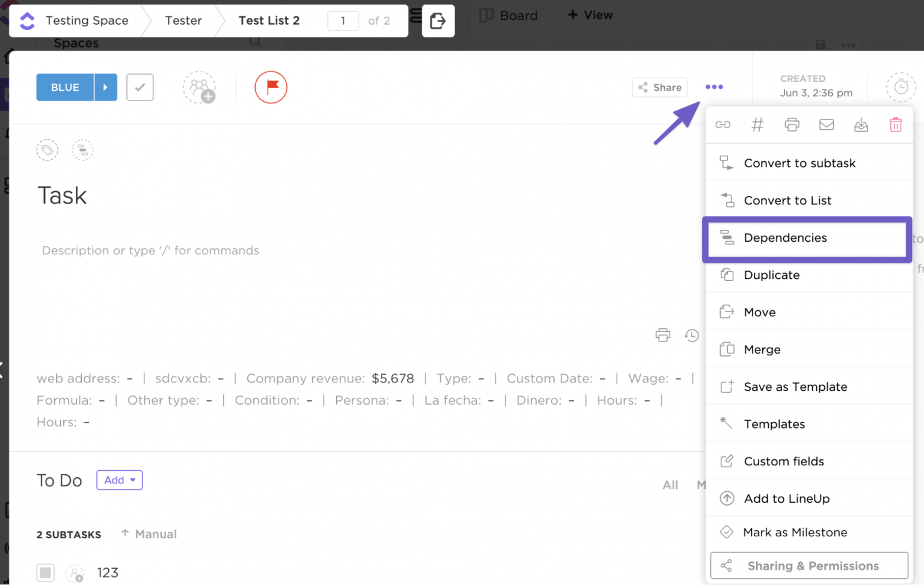The width and height of the screenshot is (924, 585).
Task: Change the Manual subtask sort order
Action: coord(149,534)
